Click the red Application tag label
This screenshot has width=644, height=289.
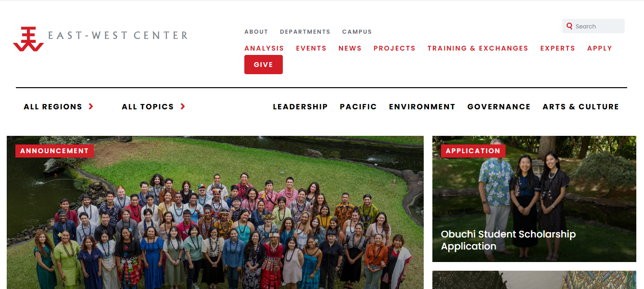[473, 151]
